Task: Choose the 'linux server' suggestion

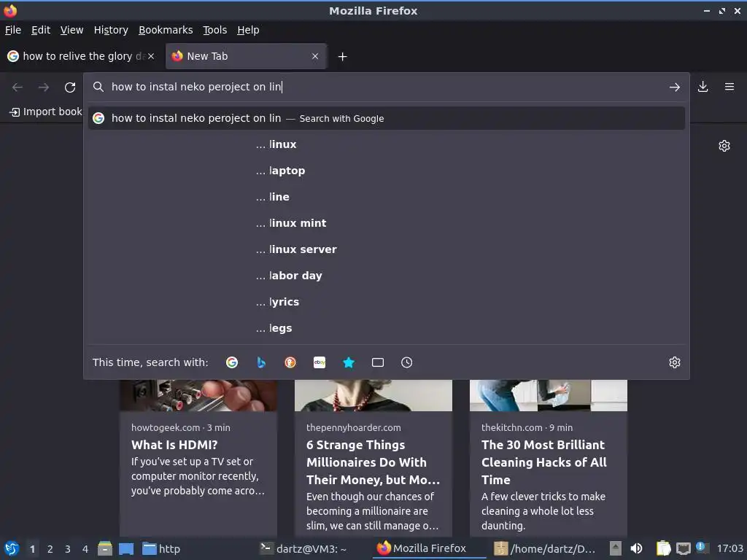Action: pyautogui.click(x=387, y=249)
